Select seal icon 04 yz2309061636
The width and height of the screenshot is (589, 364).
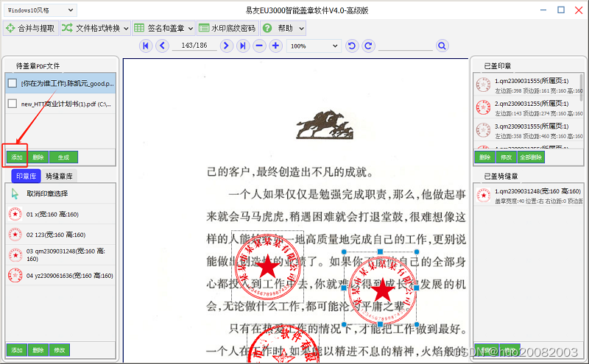coord(15,276)
